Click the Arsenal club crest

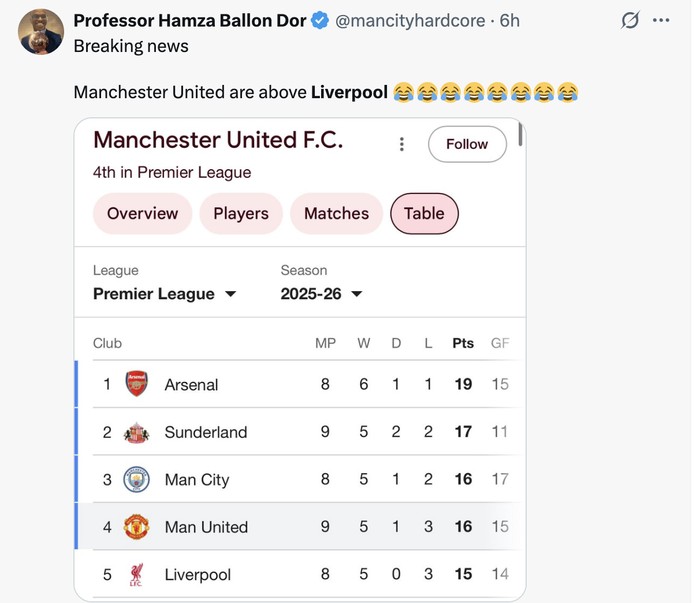coord(136,384)
